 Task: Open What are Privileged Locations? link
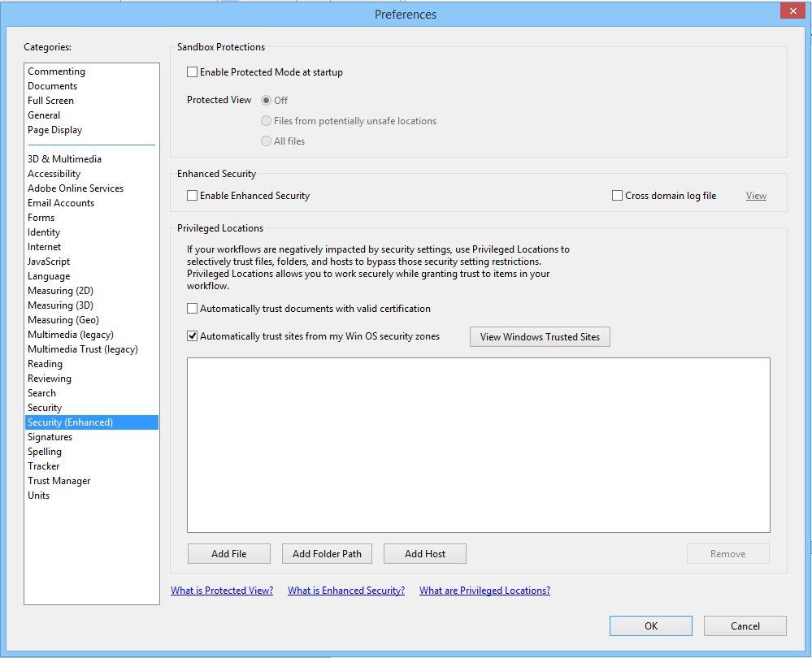click(484, 591)
